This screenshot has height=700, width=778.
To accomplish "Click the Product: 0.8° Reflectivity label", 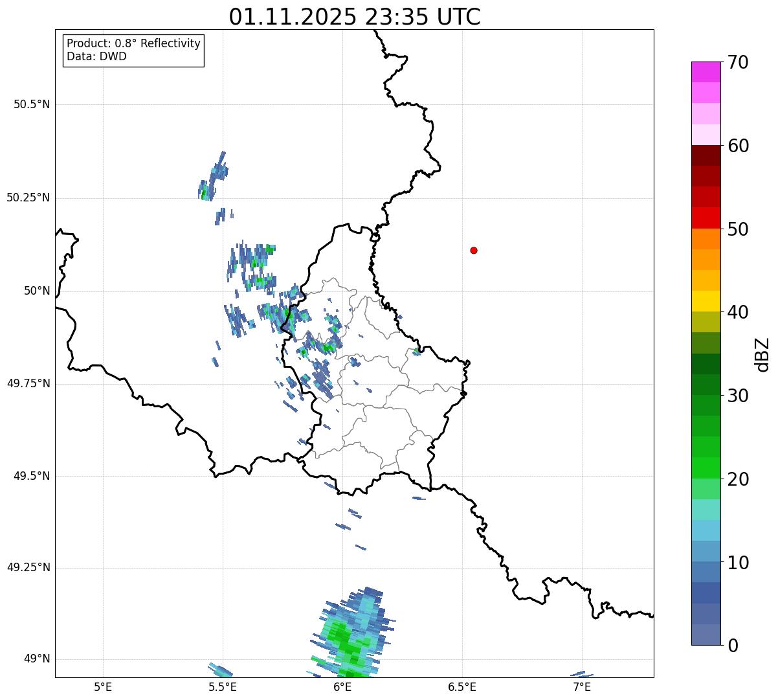I will click(134, 43).
